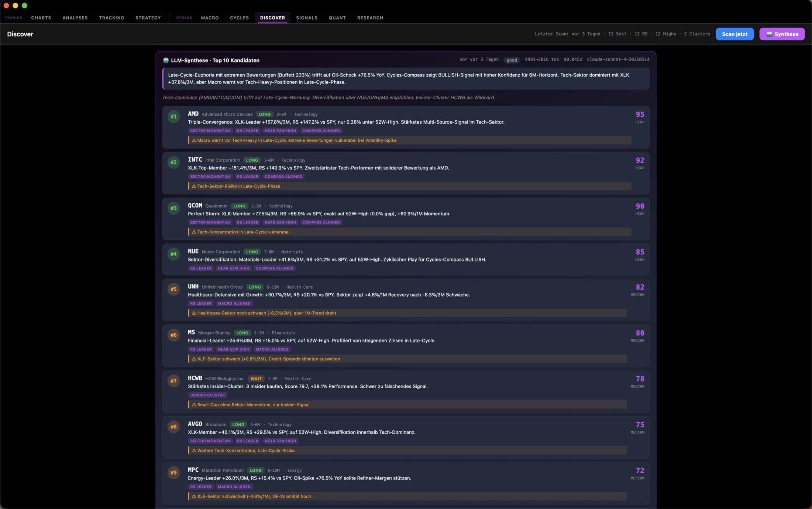The image size is (812, 509).
Task: Select the Discover tab
Action: click(x=272, y=18)
